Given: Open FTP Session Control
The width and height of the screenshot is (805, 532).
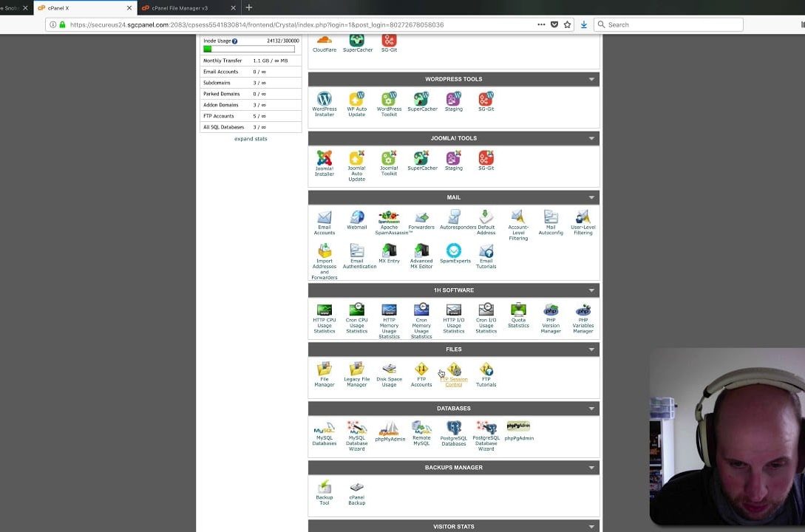Looking at the screenshot, I should click(x=454, y=375).
